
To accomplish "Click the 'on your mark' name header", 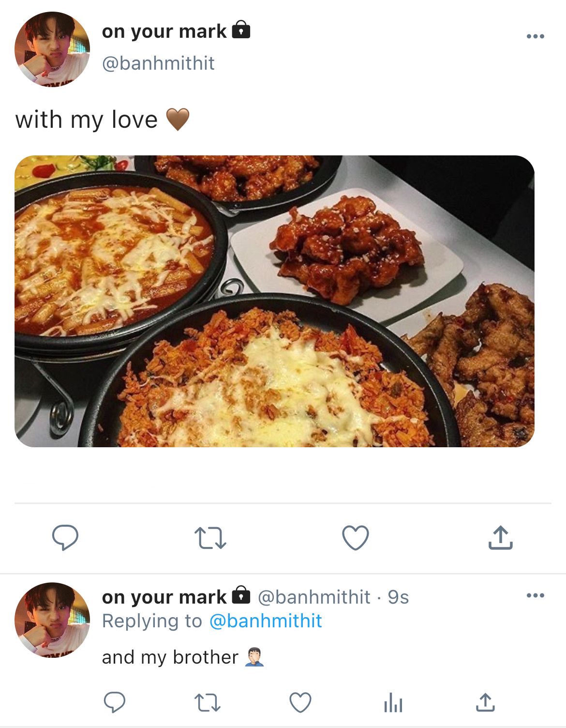I will (164, 31).
